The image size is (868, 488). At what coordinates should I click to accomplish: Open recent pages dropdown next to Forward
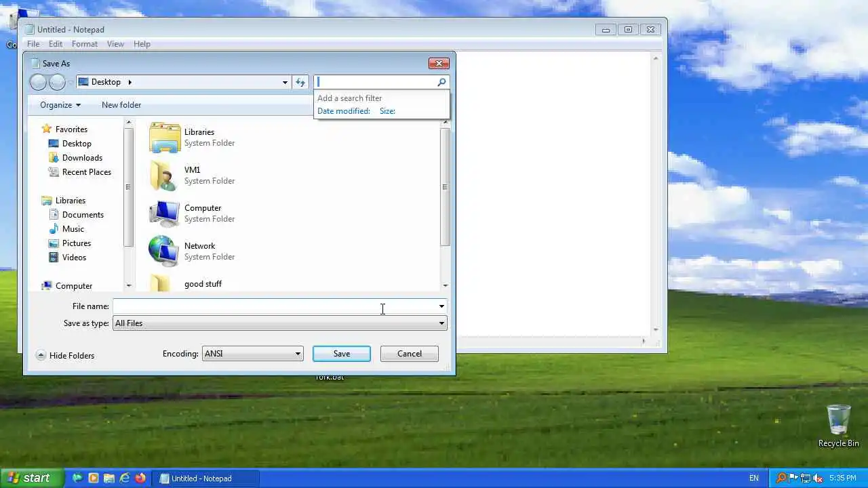tap(71, 83)
